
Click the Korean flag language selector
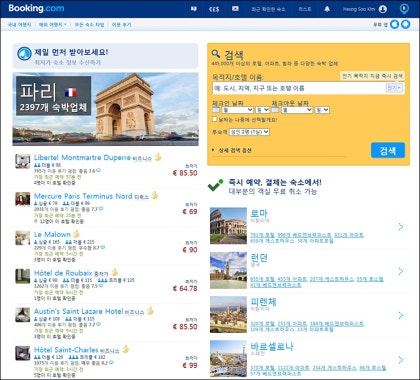(235, 9)
